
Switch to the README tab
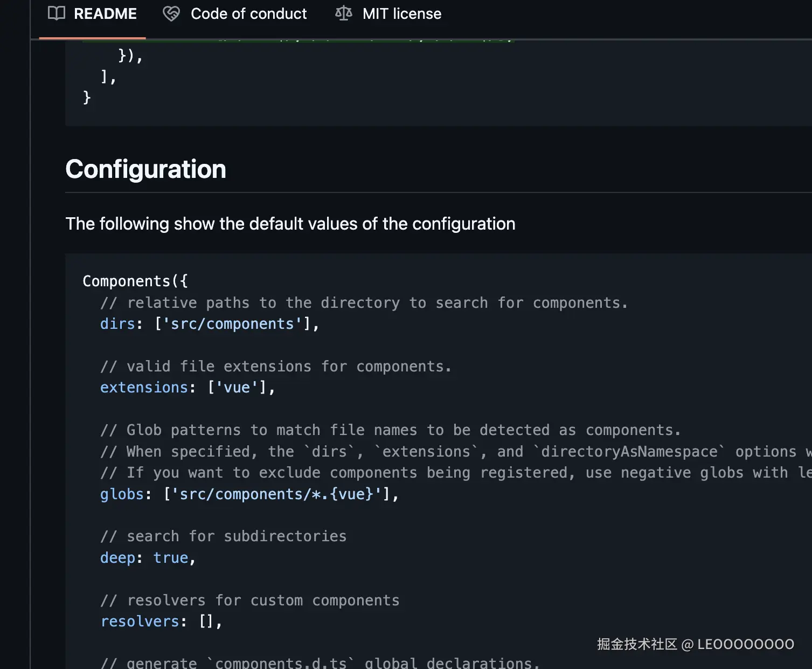pyautogui.click(x=105, y=14)
